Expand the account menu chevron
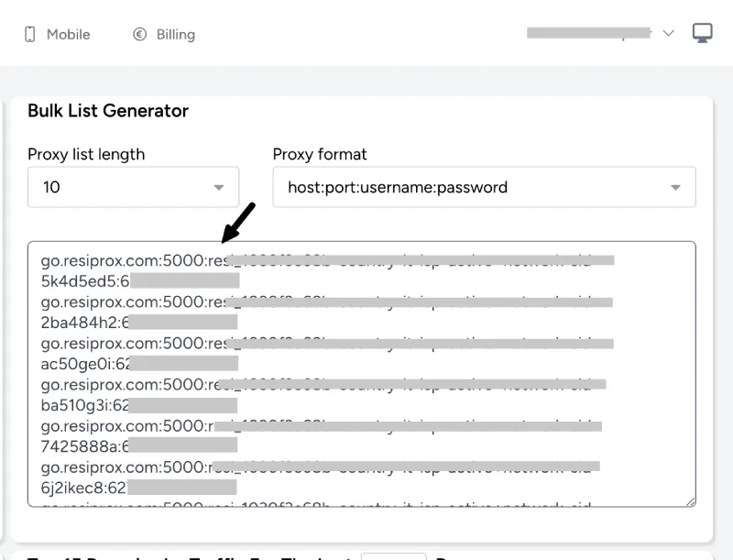 point(668,33)
